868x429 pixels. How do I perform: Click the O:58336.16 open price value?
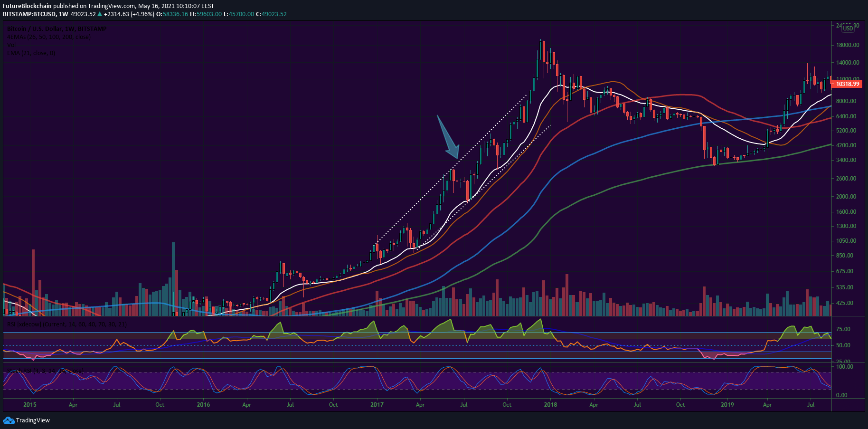tap(172, 14)
